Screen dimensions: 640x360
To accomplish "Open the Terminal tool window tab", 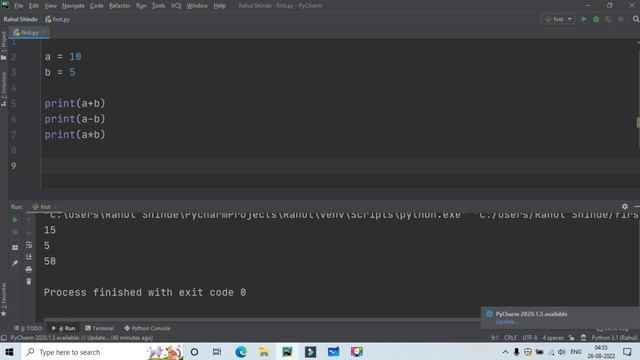I will (100, 328).
